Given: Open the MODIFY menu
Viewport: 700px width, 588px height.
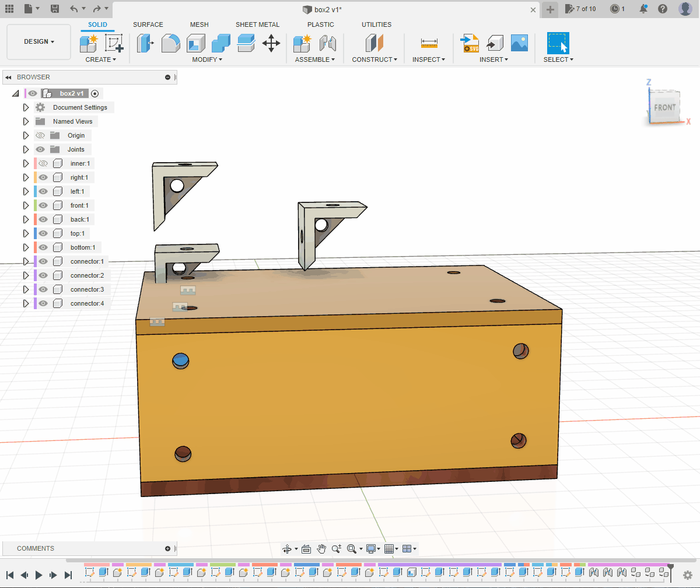Looking at the screenshot, I should 206,60.
